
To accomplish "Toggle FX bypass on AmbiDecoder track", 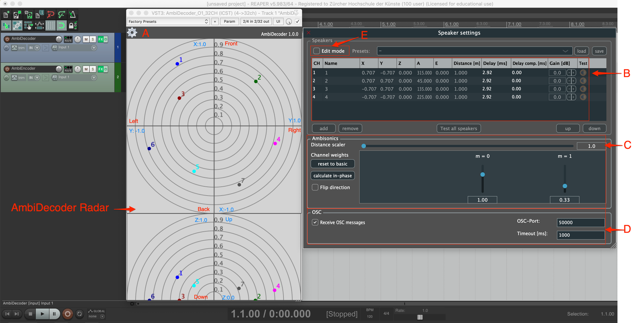I will coord(105,39).
